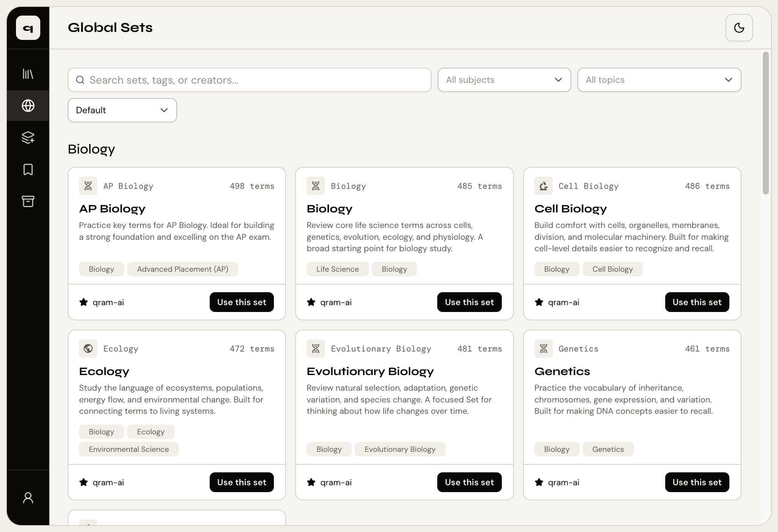Screen dimensions: 778x532
Task: Use this set for Biology card
Action: 469,302
